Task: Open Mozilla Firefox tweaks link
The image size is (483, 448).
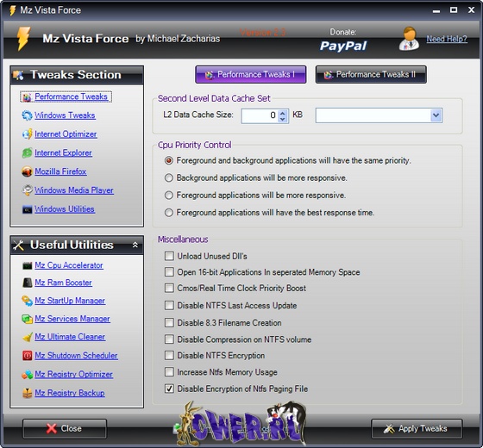Action: [60, 171]
